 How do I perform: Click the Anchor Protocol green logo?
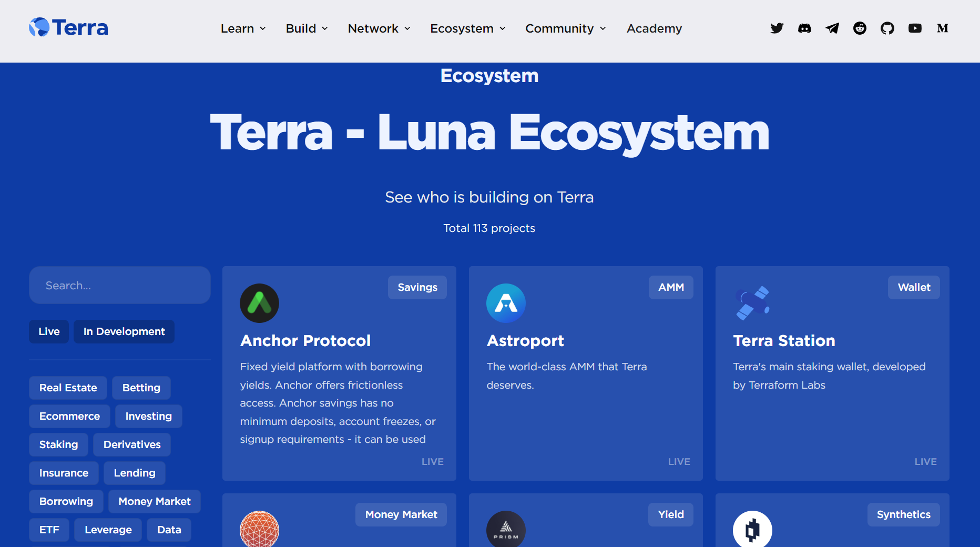[x=259, y=303]
